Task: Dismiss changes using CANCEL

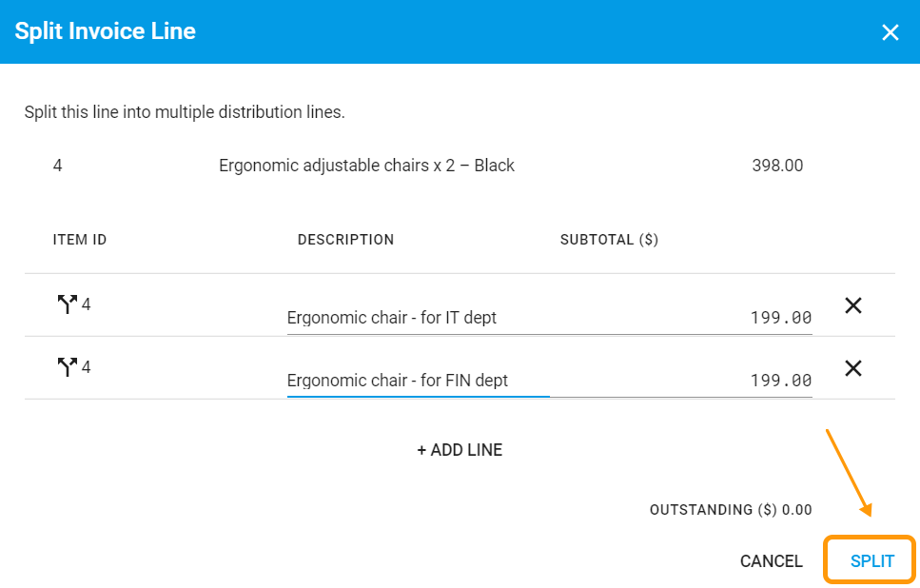Action: [x=771, y=560]
